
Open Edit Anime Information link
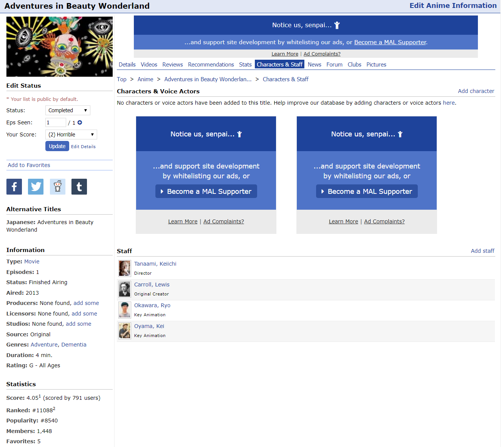(453, 6)
